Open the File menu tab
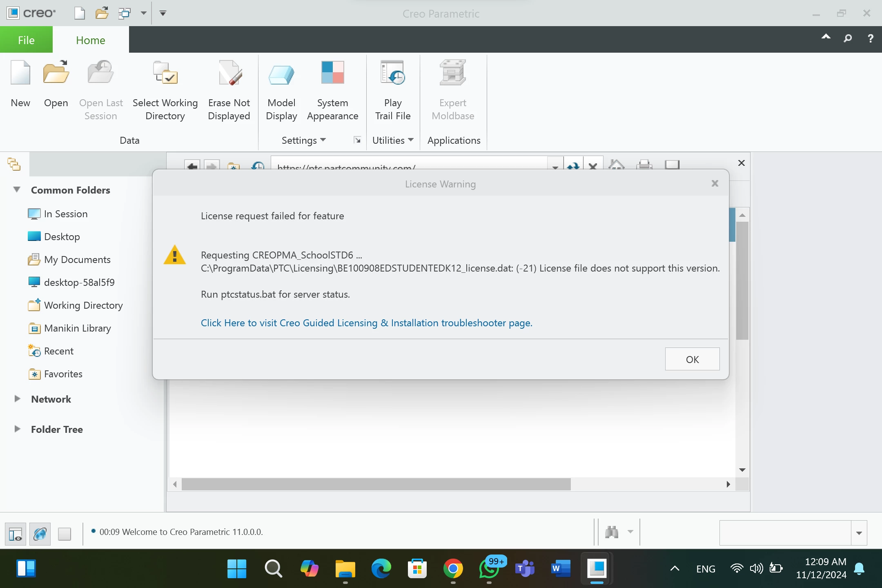882x588 pixels. click(x=26, y=40)
